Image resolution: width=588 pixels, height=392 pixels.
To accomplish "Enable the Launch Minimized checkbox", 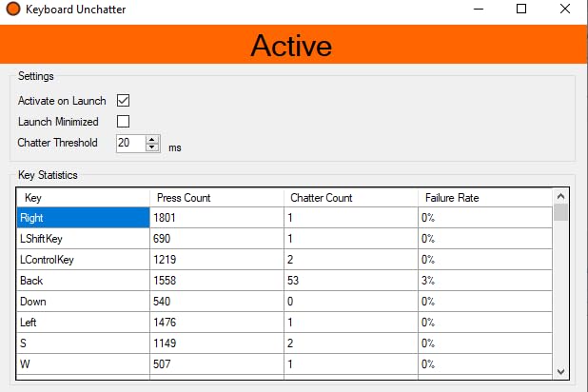I will pyautogui.click(x=123, y=122).
